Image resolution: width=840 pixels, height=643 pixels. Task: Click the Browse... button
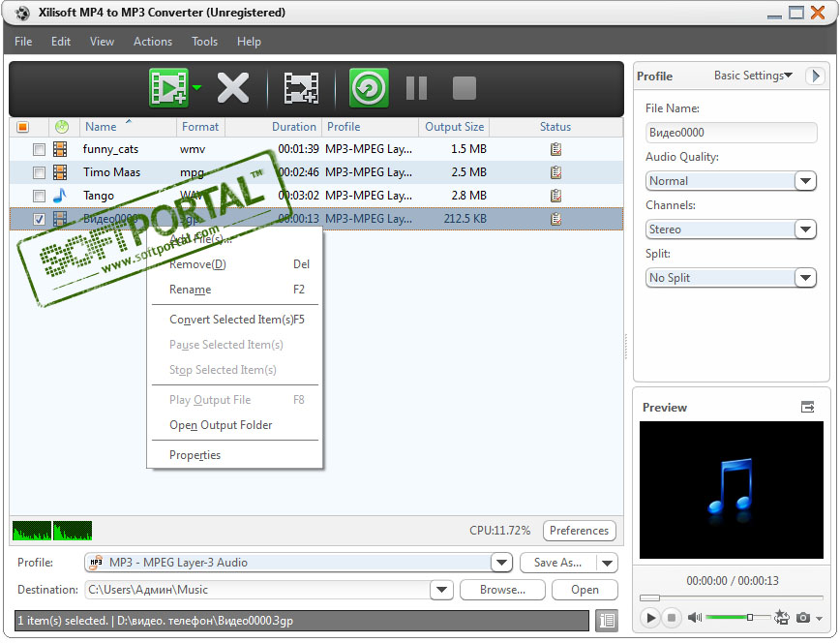(502, 590)
